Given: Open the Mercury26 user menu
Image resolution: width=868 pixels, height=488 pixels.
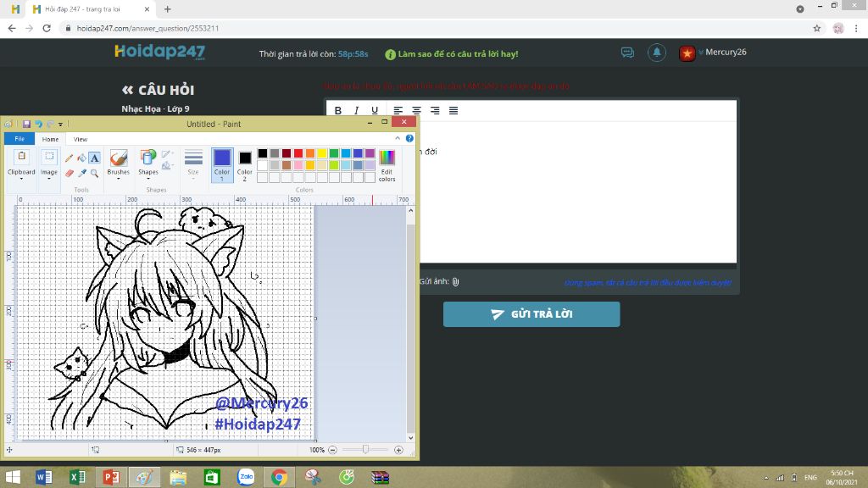Looking at the screenshot, I should click(x=713, y=53).
